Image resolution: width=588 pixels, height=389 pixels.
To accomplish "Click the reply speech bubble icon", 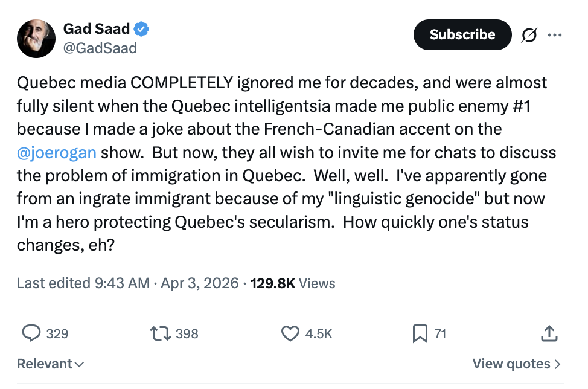I will pyautogui.click(x=31, y=333).
